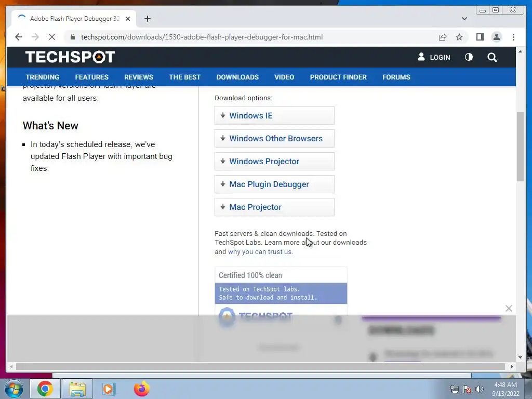Open the Action Center flag icon
Screen dimensions: 532x399
[x=467, y=389]
